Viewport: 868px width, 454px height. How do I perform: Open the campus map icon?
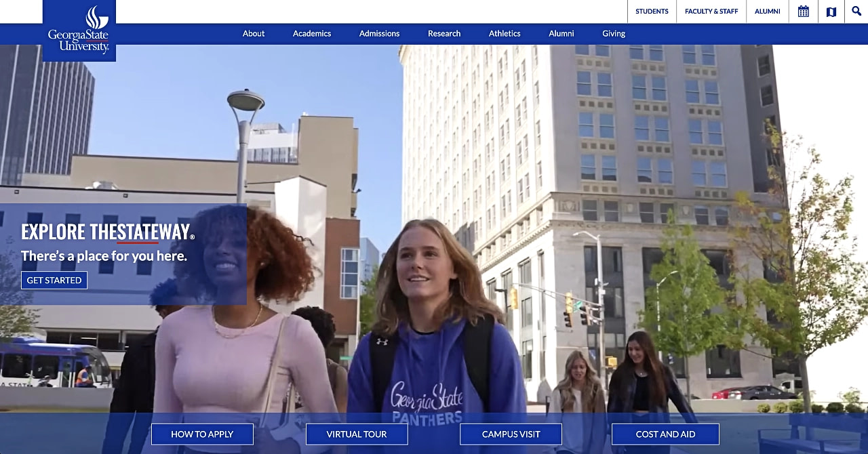click(x=831, y=12)
